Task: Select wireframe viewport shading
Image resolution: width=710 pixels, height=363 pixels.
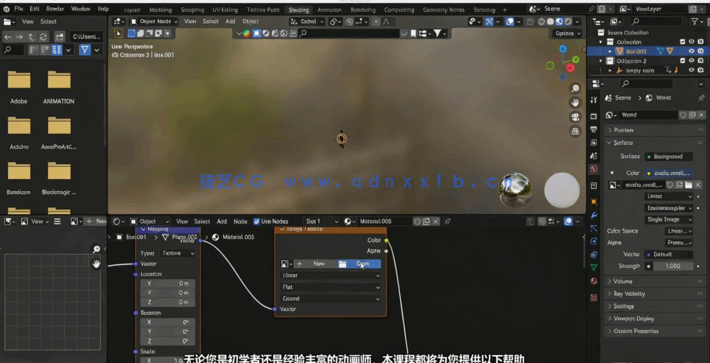Action: (542, 21)
